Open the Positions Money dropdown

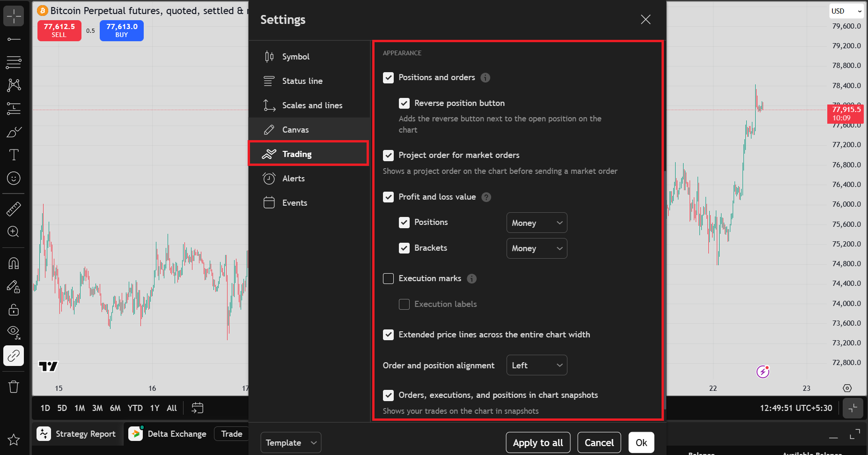coord(537,223)
